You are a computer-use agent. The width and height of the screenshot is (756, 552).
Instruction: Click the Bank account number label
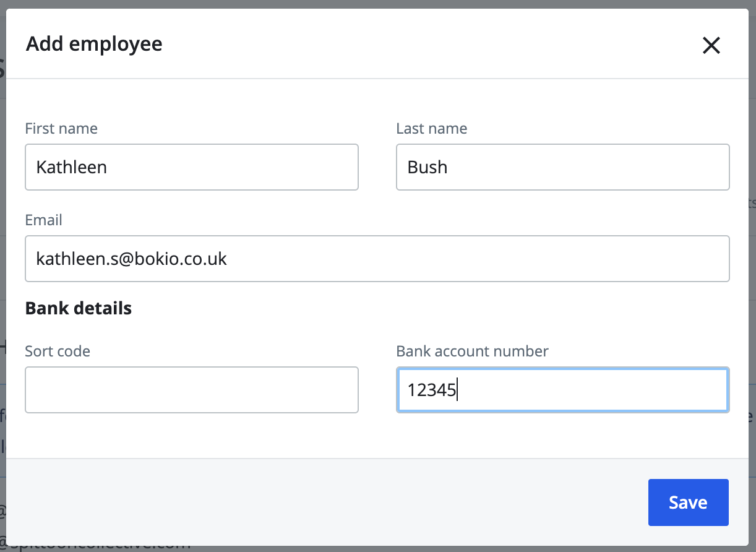click(x=472, y=351)
